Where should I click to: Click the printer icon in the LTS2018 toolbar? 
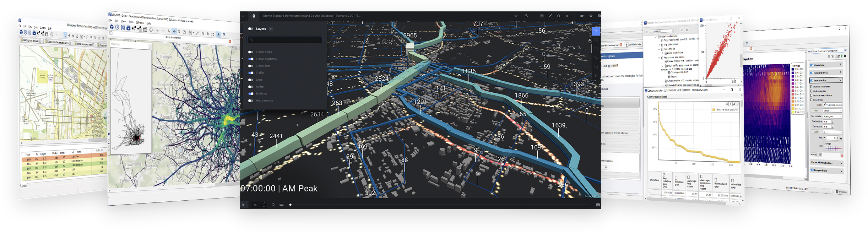click(151, 30)
